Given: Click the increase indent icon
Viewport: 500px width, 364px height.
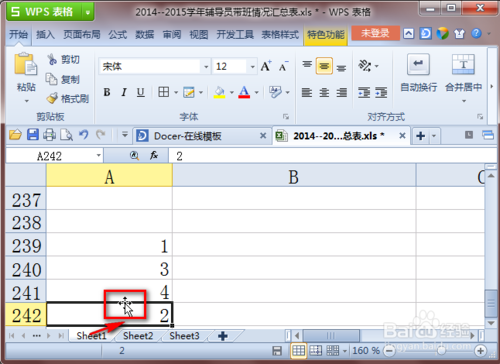Looking at the screenshot, I should click(x=381, y=92).
